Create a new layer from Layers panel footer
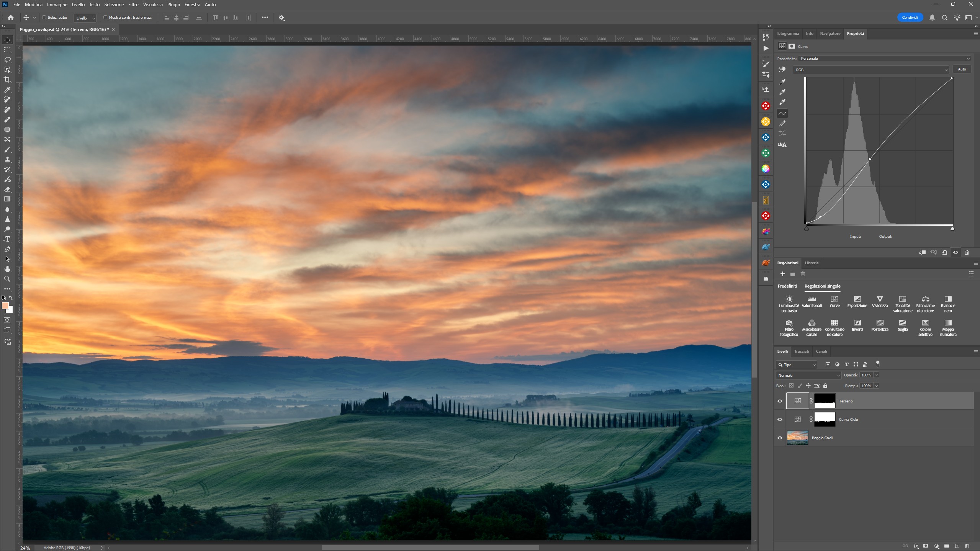Image resolution: width=980 pixels, height=551 pixels. coord(957,546)
